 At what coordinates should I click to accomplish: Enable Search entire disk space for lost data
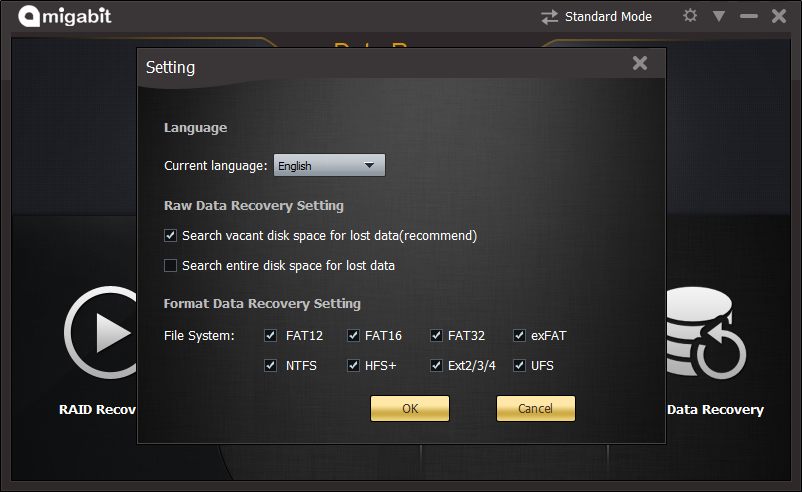(x=170, y=265)
